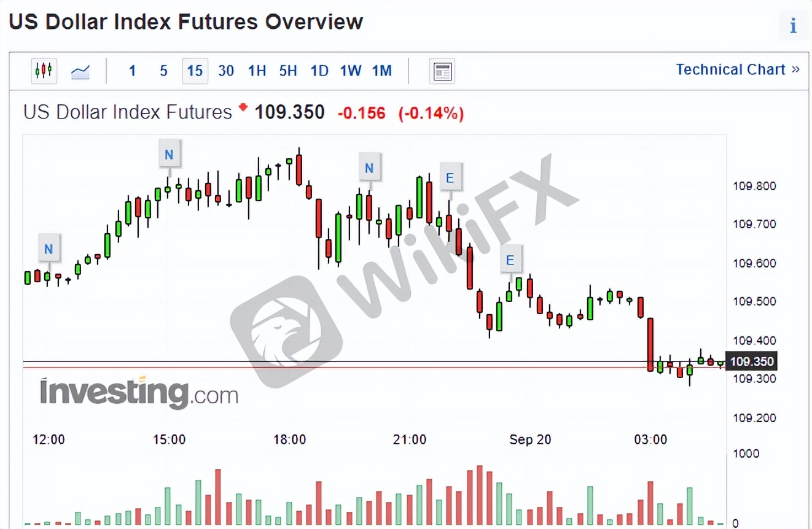Enable the 1D timeframe view
The image size is (812, 529).
pyautogui.click(x=319, y=71)
